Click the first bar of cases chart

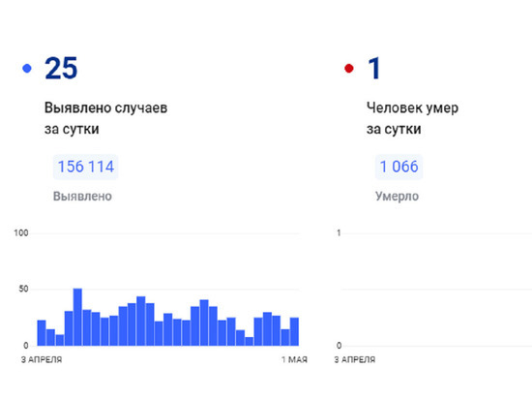pos(42,333)
